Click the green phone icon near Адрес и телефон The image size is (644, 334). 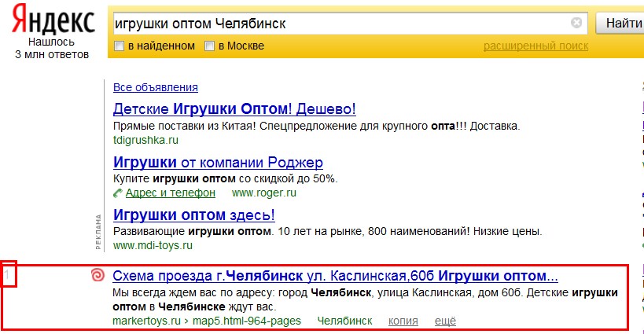[118, 193]
